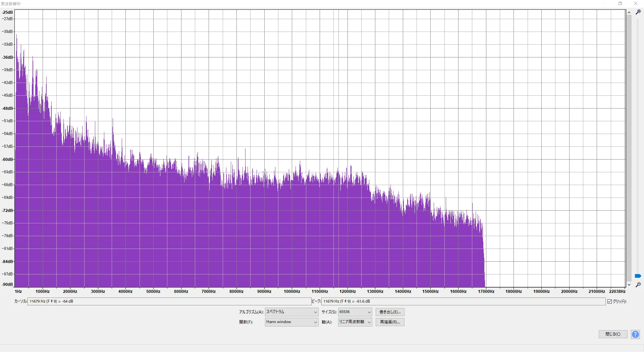Open the サイズ dropdown showing 65536

click(355, 312)
